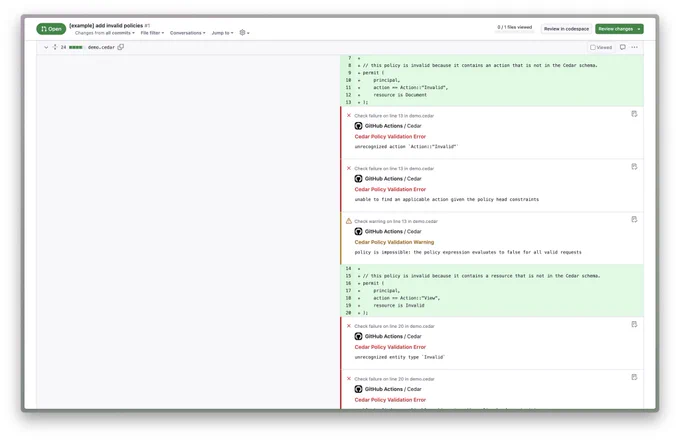Click diff line 19 resource is Invalid
Viewport: 680px width, 440px height.
(399, 306)
